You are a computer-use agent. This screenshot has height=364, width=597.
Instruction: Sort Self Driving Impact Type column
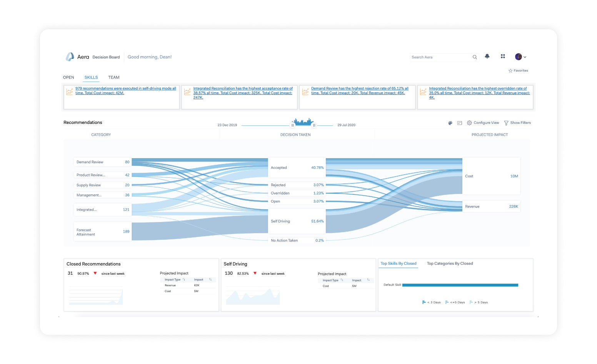342,280
